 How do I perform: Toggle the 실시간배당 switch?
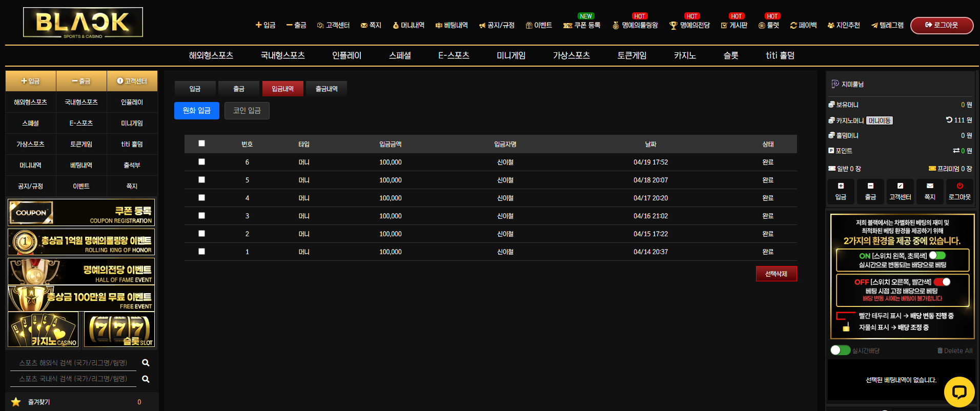841,350
